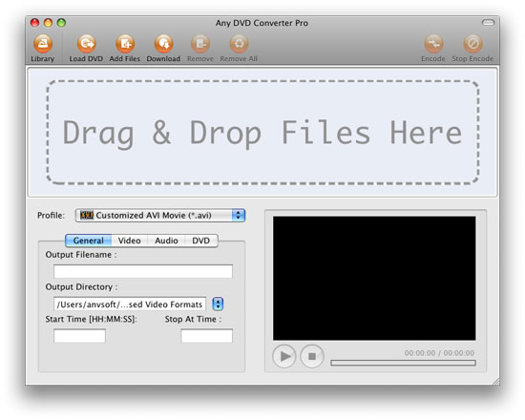The image size is (525, 420).
Task: Play the video in preview pane
Action: 284,356
